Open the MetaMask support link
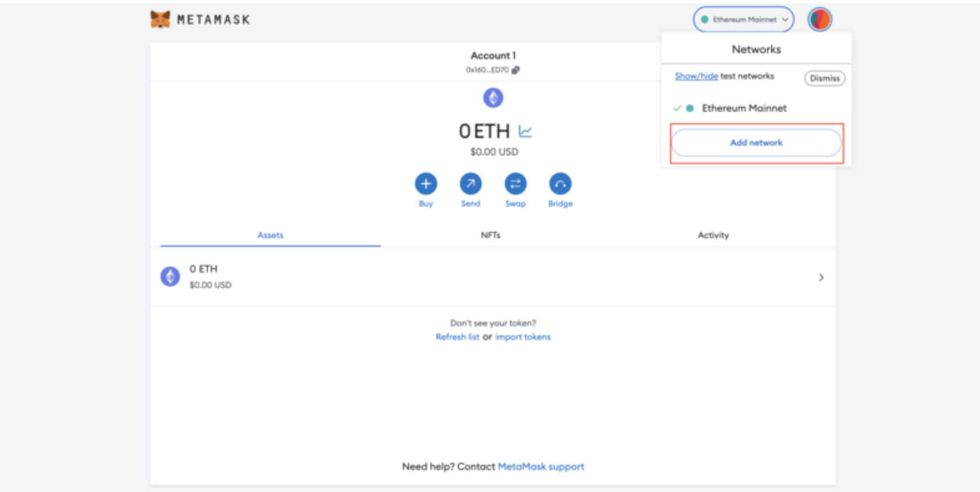This screenshot has width=980, height=492. pyautogui.click(x=541, y=467)
